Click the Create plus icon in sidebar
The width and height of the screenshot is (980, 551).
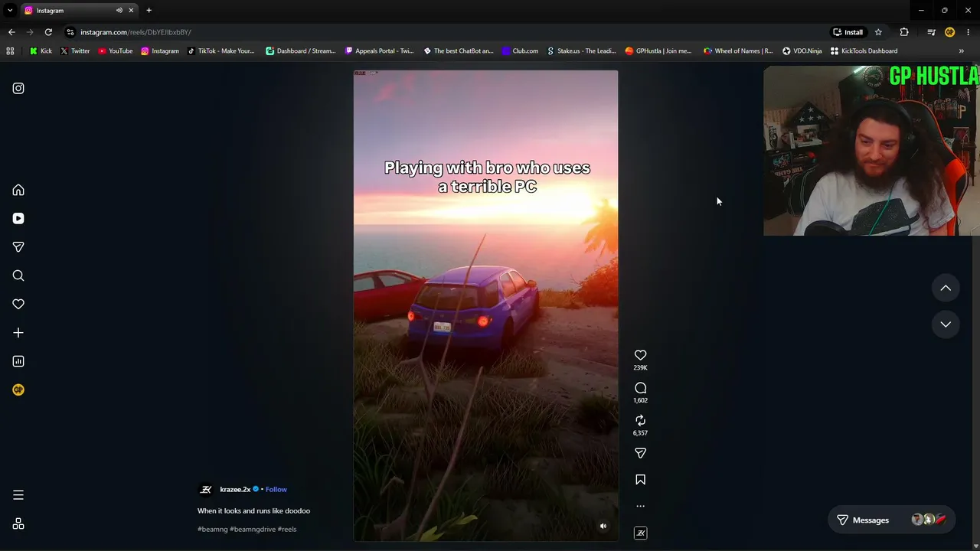click(18, 333)
